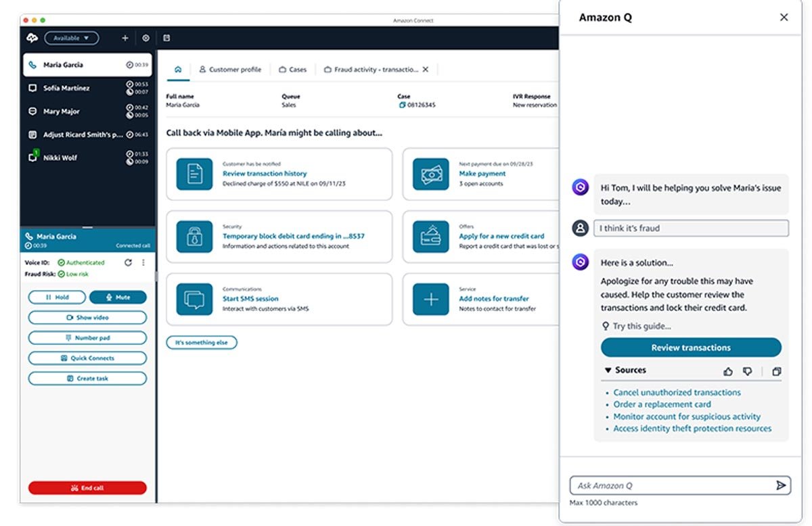
Task: Click the Ask Amazon Q input field
Action: (670, 485)
